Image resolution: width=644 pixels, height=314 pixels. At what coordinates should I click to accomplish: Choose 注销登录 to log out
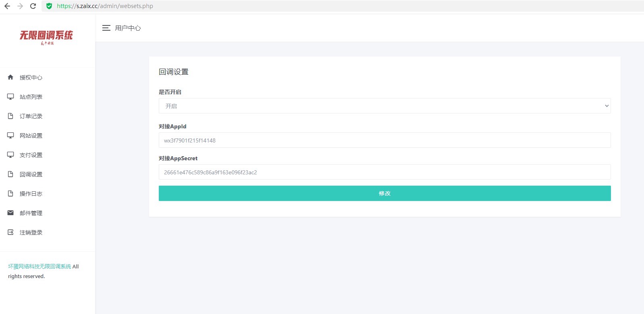[31, 232]
